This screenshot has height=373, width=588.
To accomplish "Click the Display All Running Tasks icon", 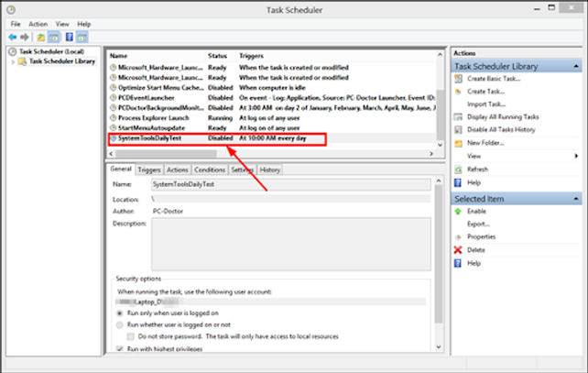I will (x=458, y=117).
